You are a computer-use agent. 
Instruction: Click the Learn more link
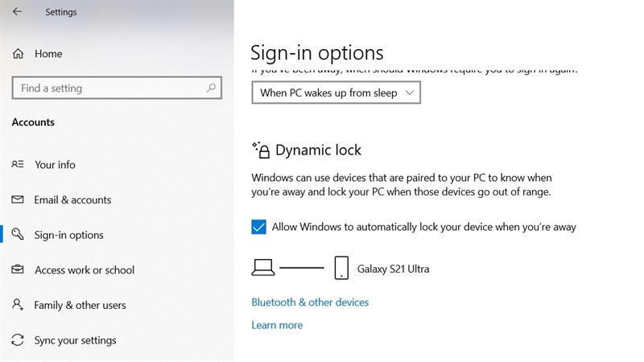[277, 325]
